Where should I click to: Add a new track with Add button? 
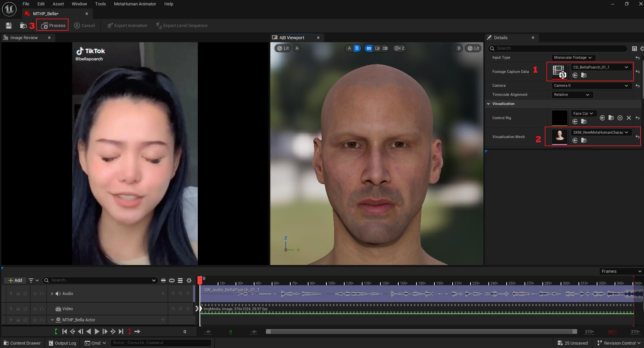[15, 280]
